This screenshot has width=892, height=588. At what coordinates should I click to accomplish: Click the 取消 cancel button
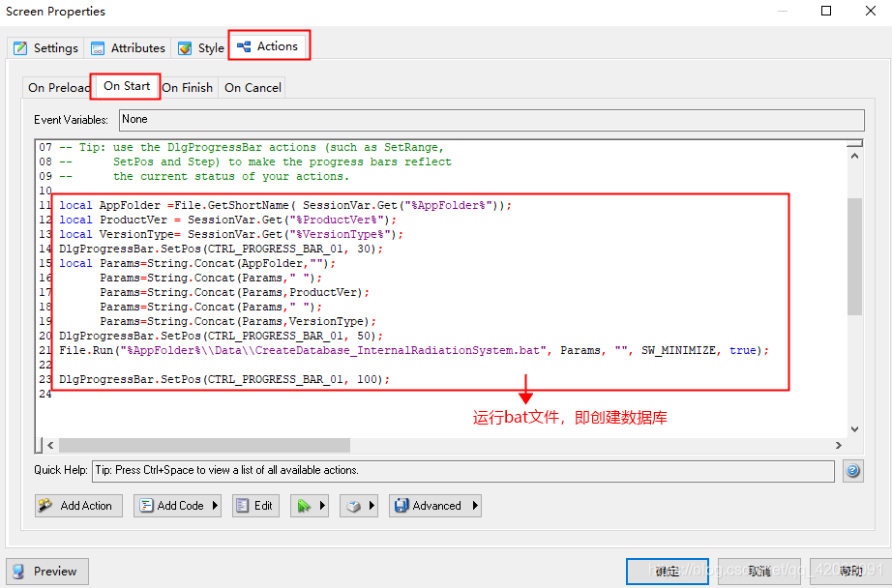[758, 571]
